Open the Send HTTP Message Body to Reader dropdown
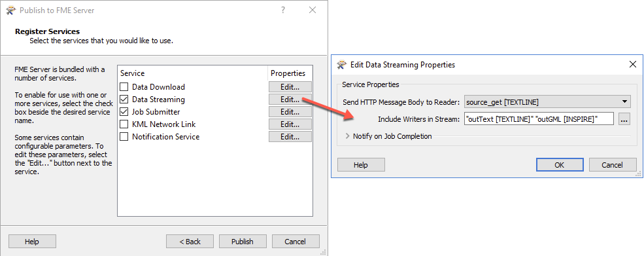Viewport: 644px width, 256px height. pos(547,101)
